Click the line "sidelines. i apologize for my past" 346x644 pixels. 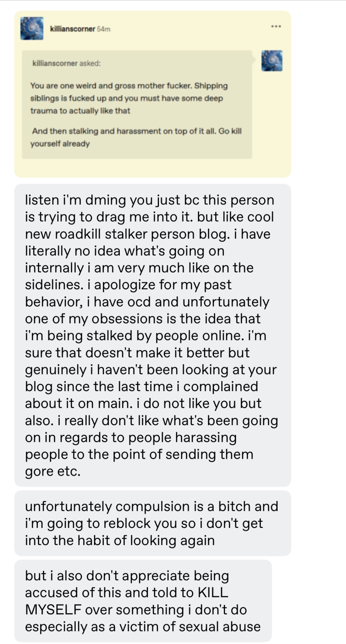pos(128,284)
